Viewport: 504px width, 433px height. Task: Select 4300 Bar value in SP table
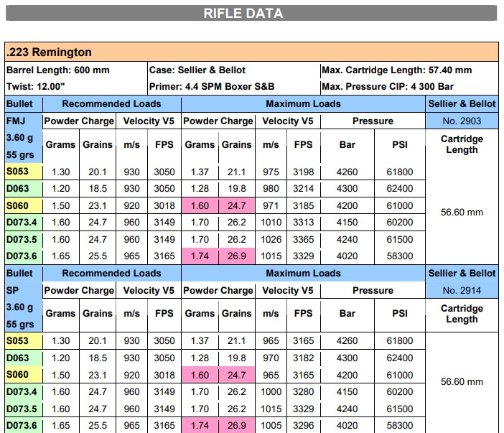pos(347,358)
